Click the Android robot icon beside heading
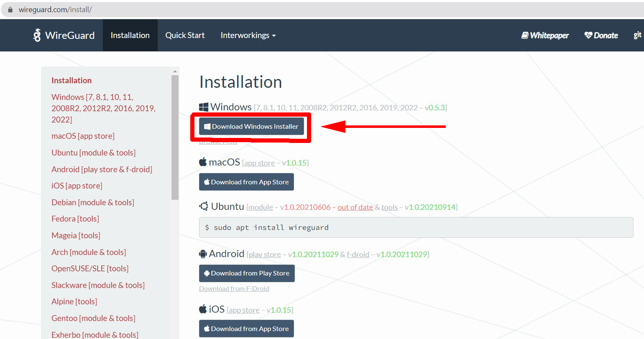This screenshot has height=339, width=644. [x=203, y=254]
